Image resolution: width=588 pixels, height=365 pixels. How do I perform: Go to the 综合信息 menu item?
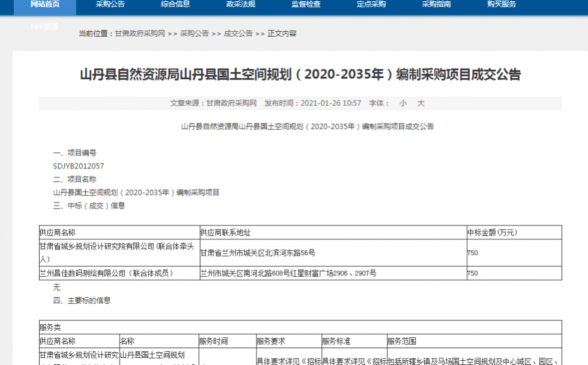click(x=175, y=4)
